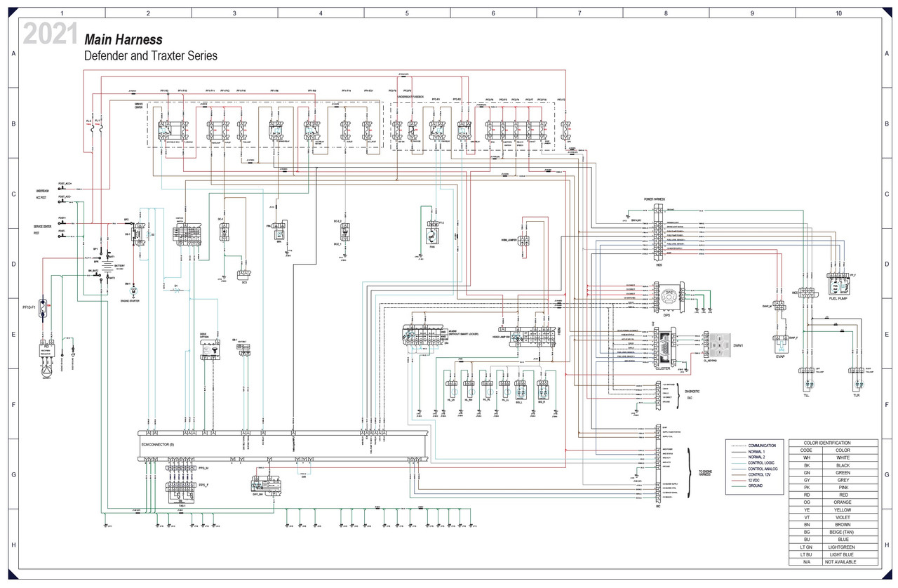The image size is (898, 588).
Task: Click the COLOR IDENTIFICATION table header
Action: [x=833, y=443]
